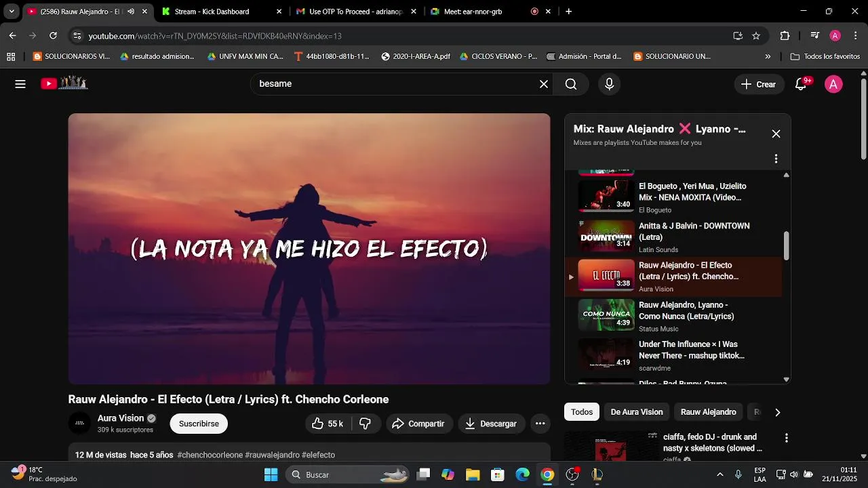Open Chrome apps grid in bookmarks bar

click(11, 56)
